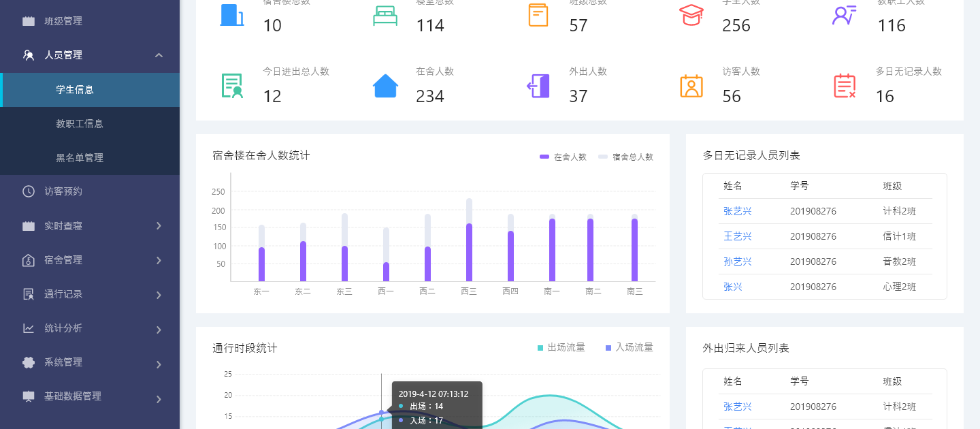Click the red graduation cap icon

click(x=691, y=15)
